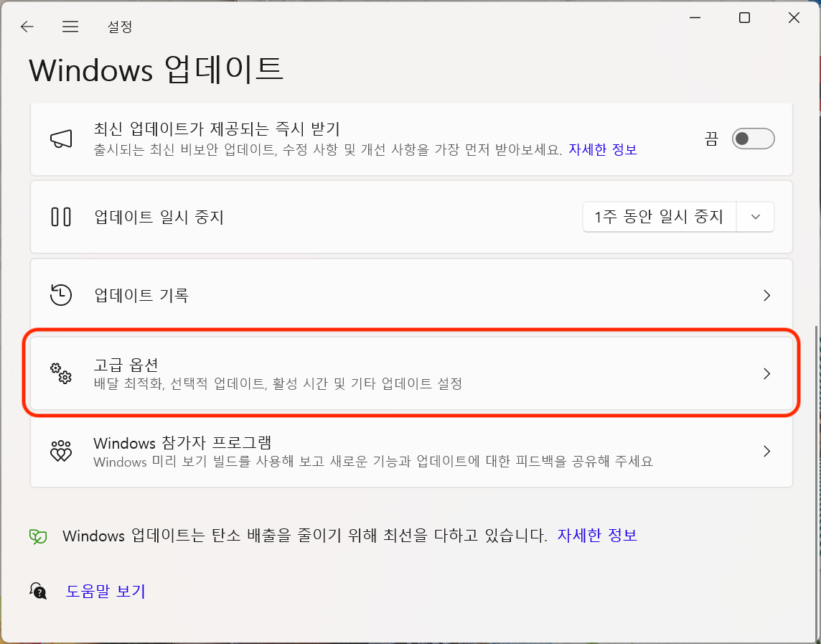
Task: Select the Windows 참가자 프로그램 title
Action: [182, 443]
